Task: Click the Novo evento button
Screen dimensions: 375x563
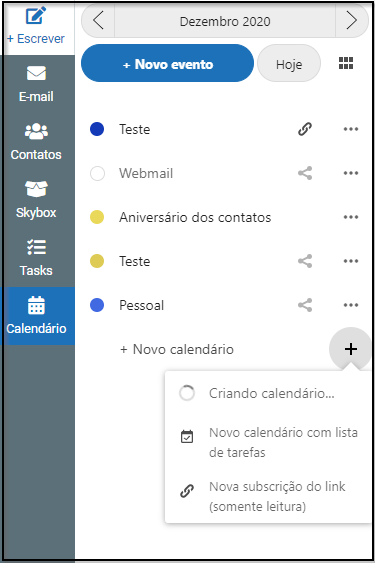Action: (x=167, y=63)
